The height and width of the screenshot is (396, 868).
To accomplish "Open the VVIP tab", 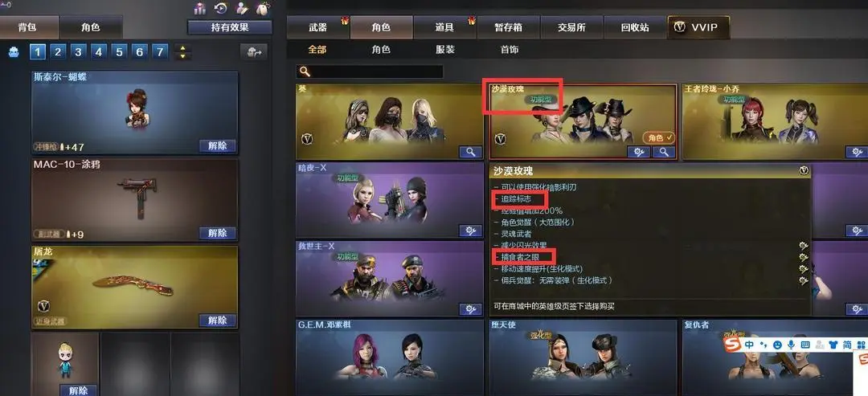I will click(x=698, y=27).
